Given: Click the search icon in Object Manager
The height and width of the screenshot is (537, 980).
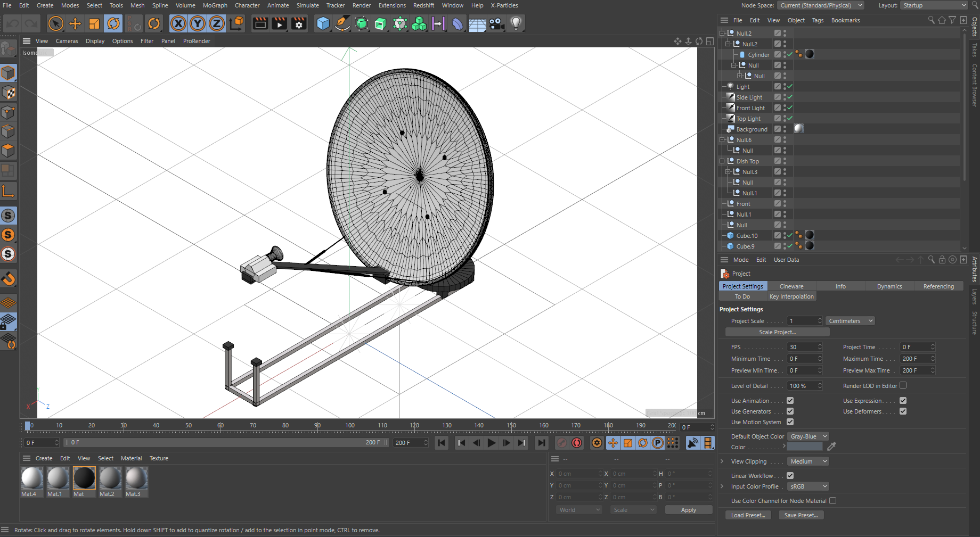Looking at the screenshot, I should 931,20.
